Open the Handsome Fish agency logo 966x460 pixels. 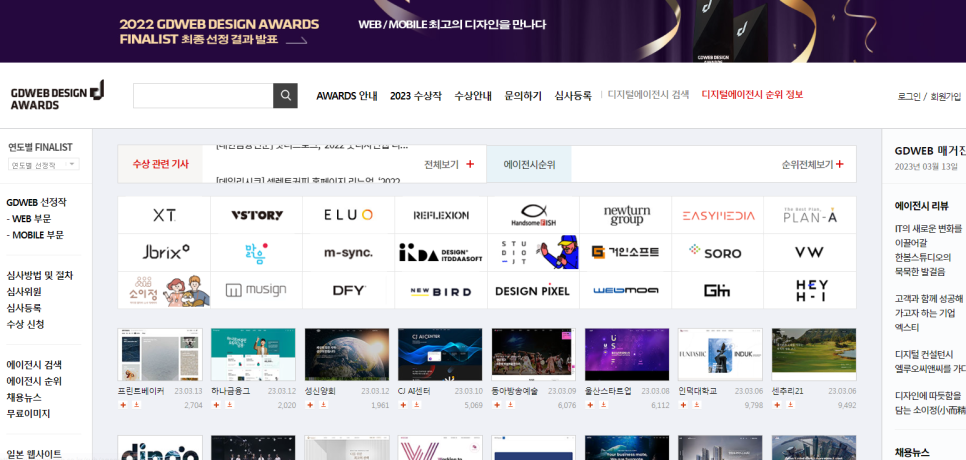tap(534, 215)
